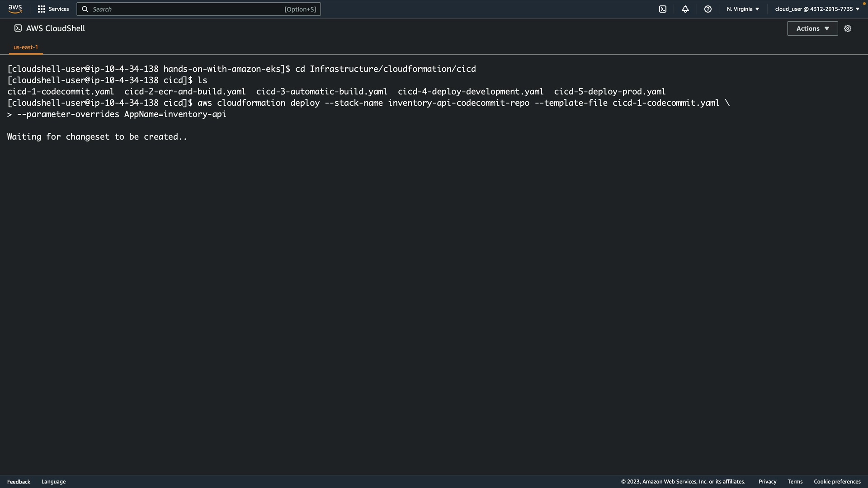Open the Services grid menu icon
Image resolution: width=868 pixels, height=488 pixels.
[42, 9]
